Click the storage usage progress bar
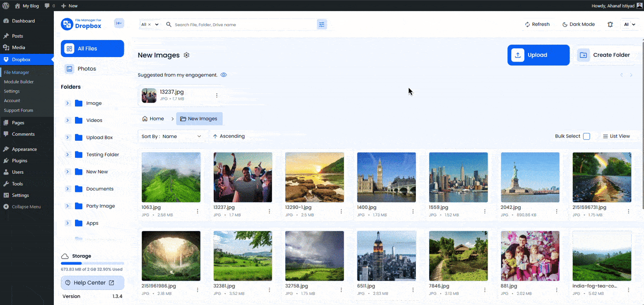 click(x=92, y=263)
